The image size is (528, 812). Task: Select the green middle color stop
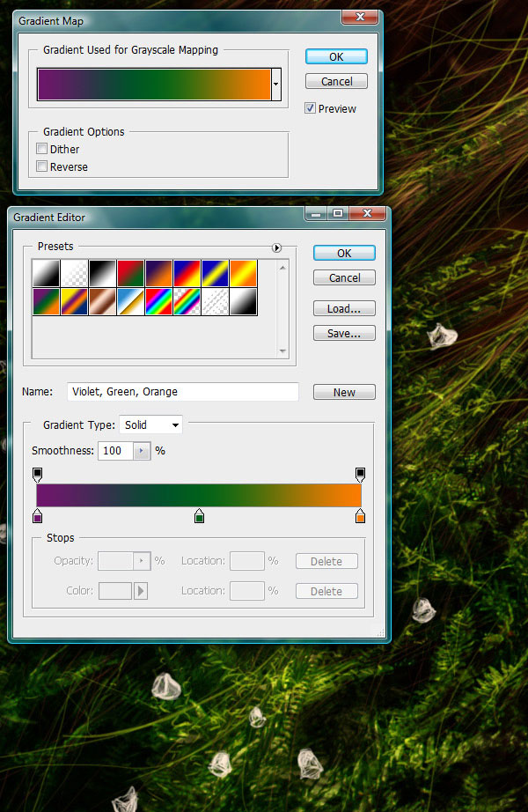199,516
